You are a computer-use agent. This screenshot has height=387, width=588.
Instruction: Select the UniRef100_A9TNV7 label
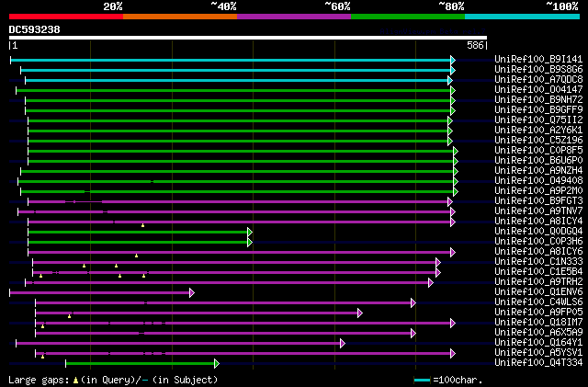[538, 211]
